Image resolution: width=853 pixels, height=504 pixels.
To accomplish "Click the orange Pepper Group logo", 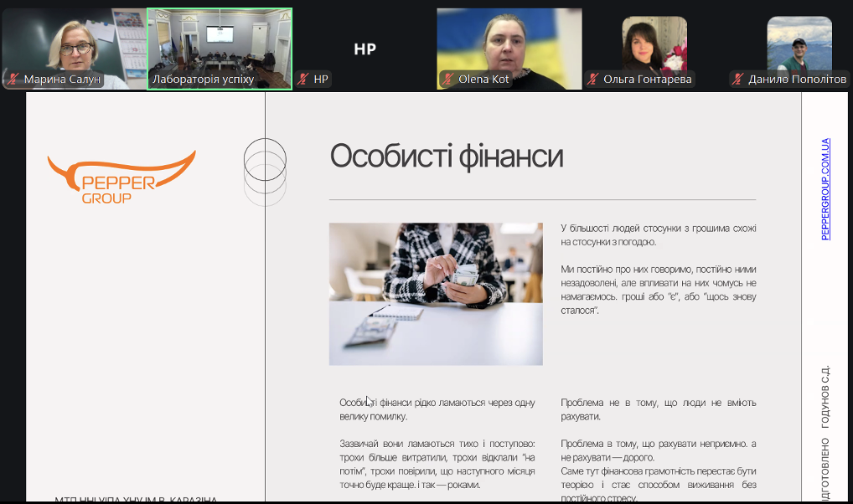I will click(x=121, y=177).
